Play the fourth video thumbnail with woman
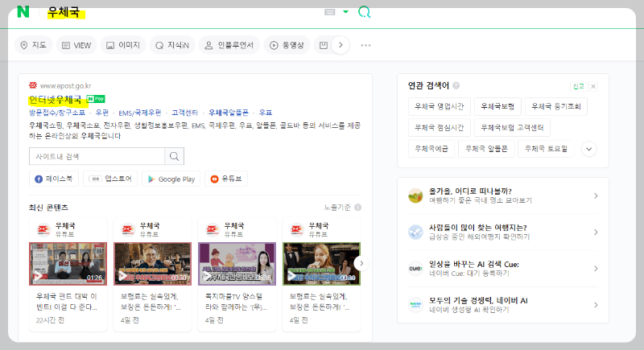644x350 pixels. pyautogui.click(x=321, y=263)
